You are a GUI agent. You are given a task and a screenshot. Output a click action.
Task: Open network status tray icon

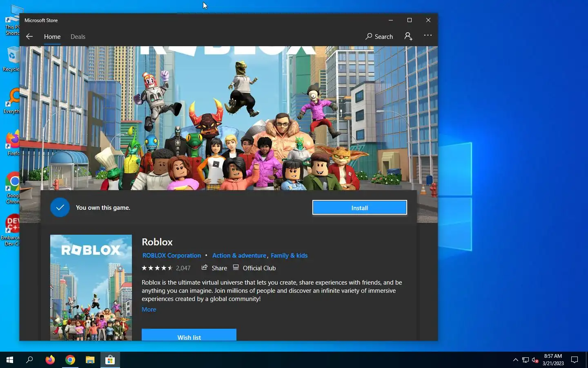tap(526, 360)
